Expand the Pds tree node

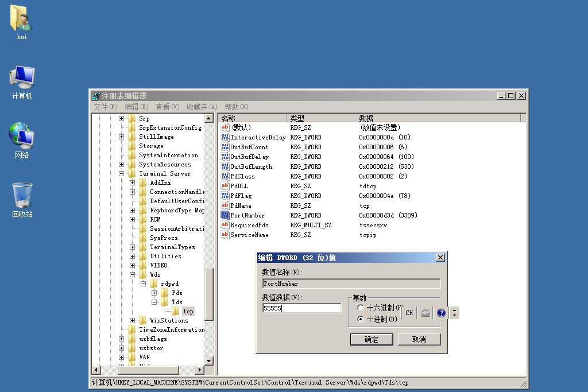154,293
